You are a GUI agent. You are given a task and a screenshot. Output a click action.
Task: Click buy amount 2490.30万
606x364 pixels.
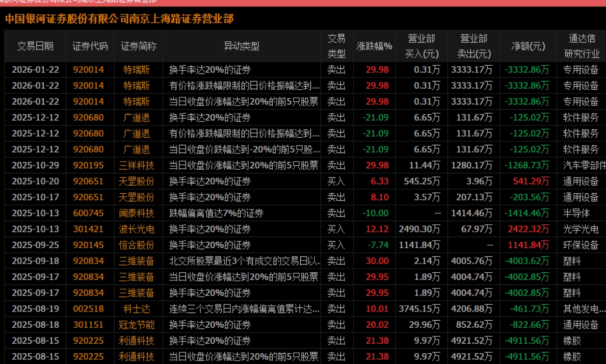click(x=420, y=229)
